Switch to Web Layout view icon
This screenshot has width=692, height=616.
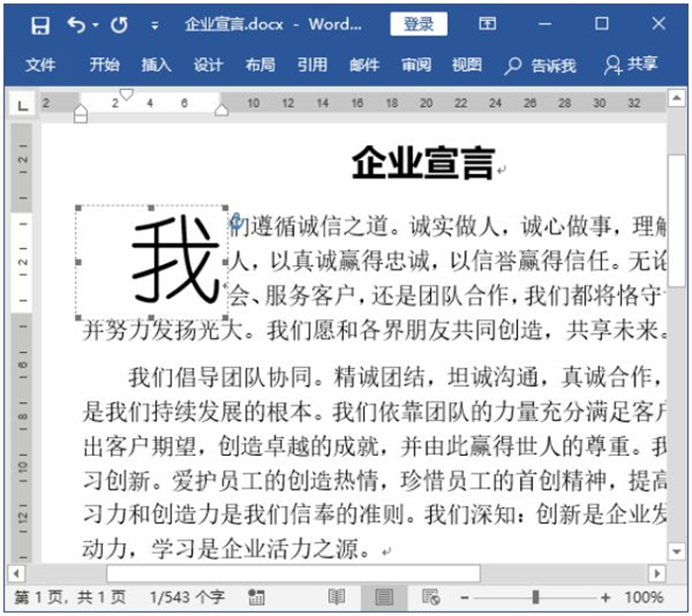click(x=430, y=597)
